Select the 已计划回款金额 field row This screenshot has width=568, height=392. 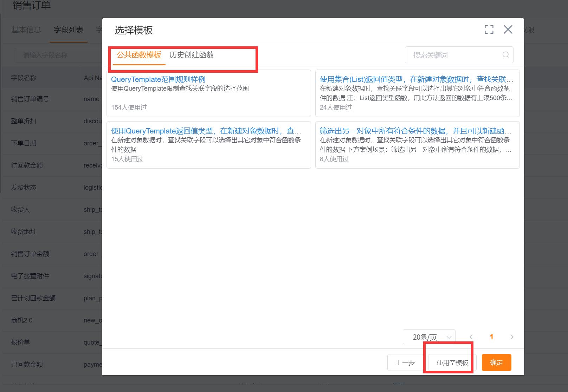point(52,298)
